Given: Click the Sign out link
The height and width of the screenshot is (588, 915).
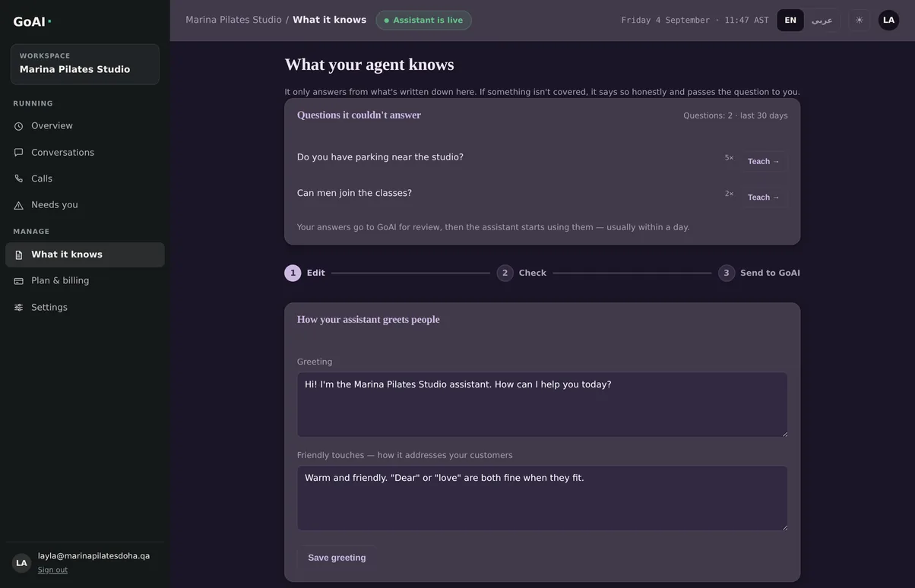Looking at the screenshot, I should [52, 570].
